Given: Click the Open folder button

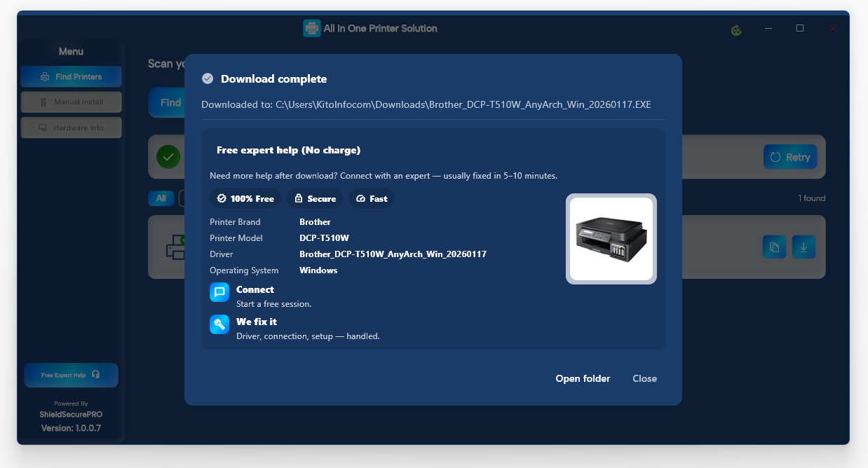Looking at the screenshot, I should [x=583, y=378].
